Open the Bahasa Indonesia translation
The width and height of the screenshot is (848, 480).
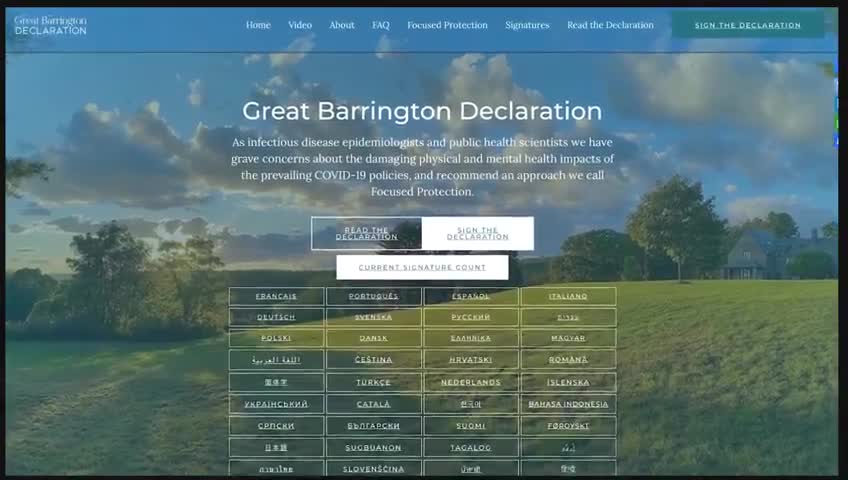coord(568,404)
